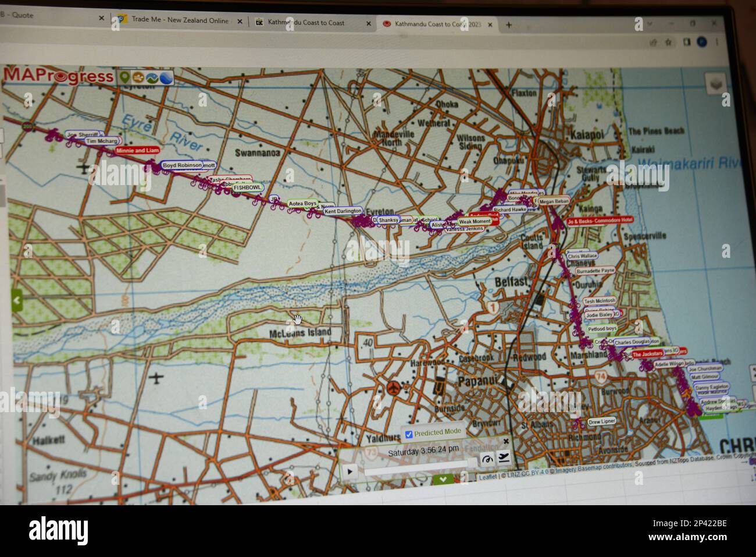
Task: Toggle the Predicted Mode checkbox
Action: (409, 434)
